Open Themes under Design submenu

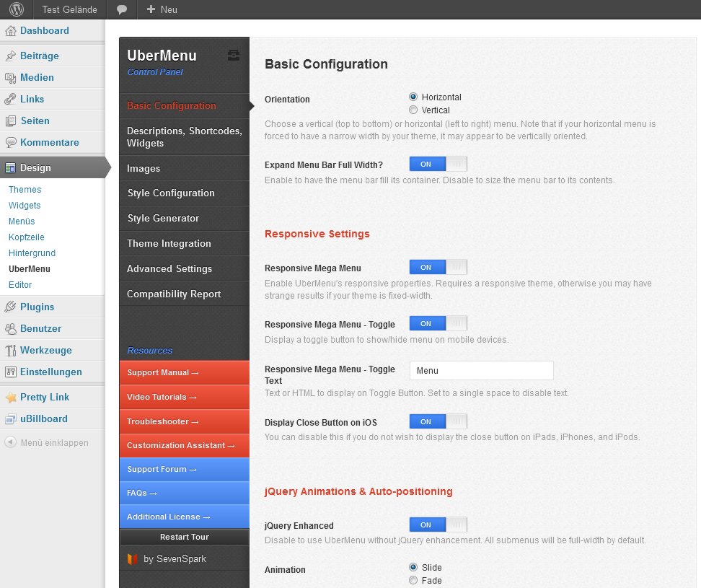25,190
